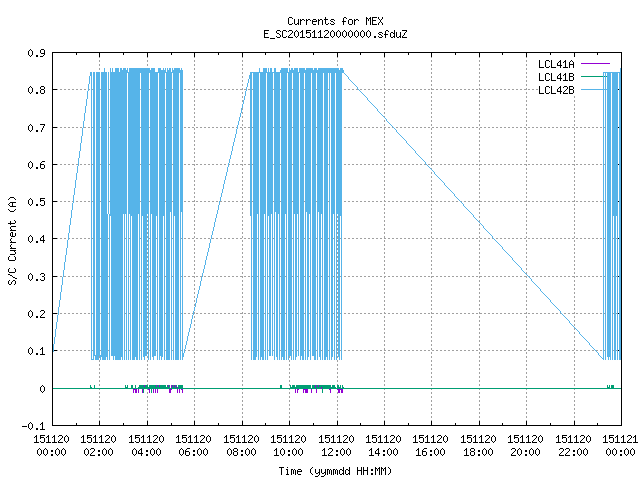Click the purple LCL41A legend line sample
This screenshot has height=480, width=640.
[x=595, y=64]
